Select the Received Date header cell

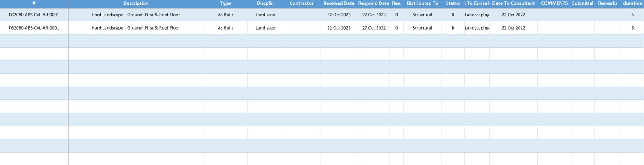[339, 3]
